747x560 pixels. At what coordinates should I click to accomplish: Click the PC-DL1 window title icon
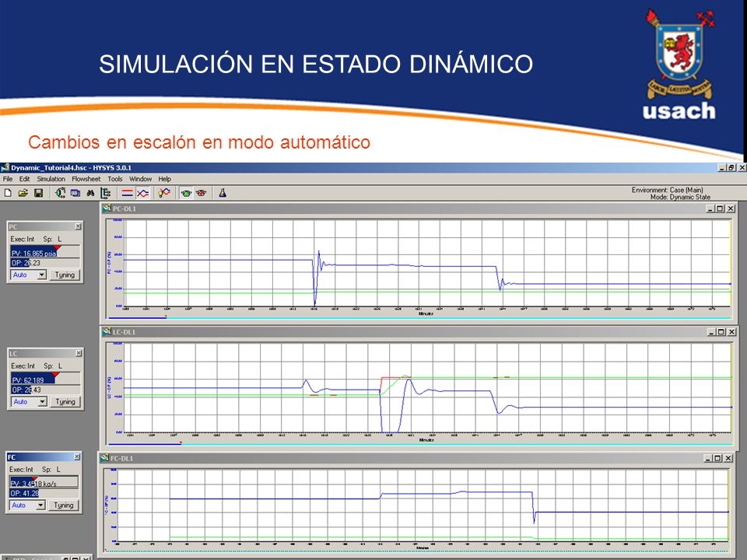[107, 208]
